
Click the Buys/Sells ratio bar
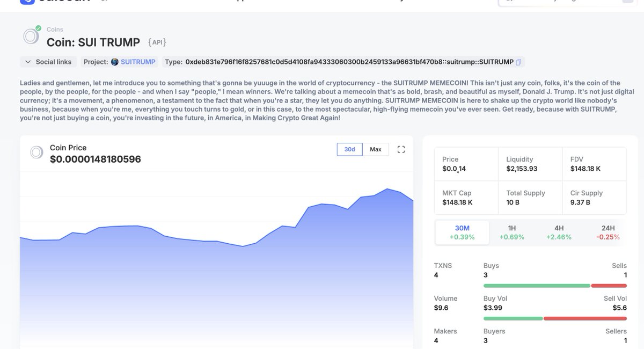(555, 286)
